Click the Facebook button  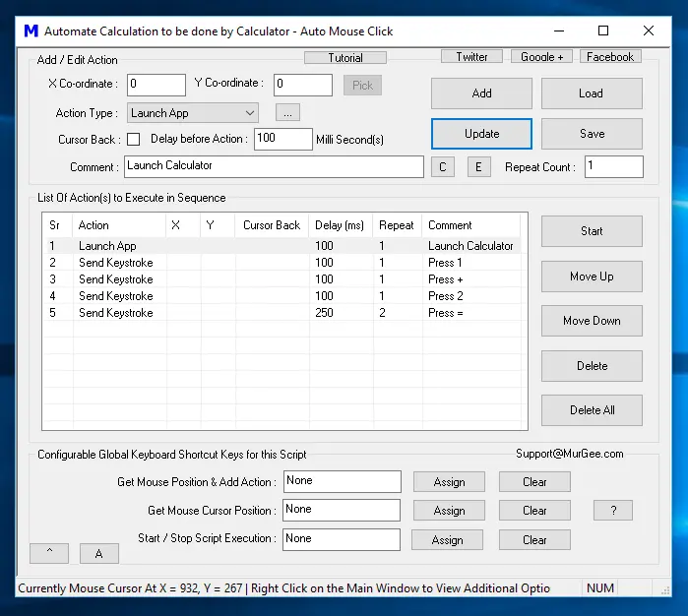610,57
